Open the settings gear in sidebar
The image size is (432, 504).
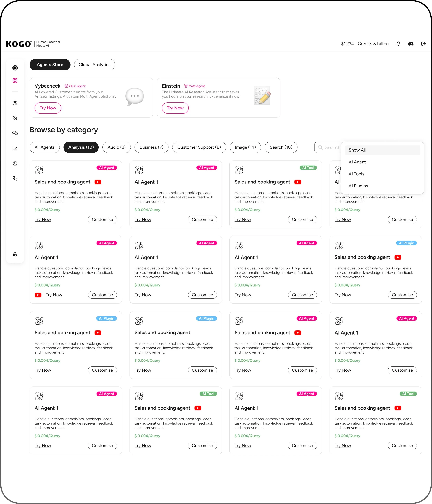[15, 254]
